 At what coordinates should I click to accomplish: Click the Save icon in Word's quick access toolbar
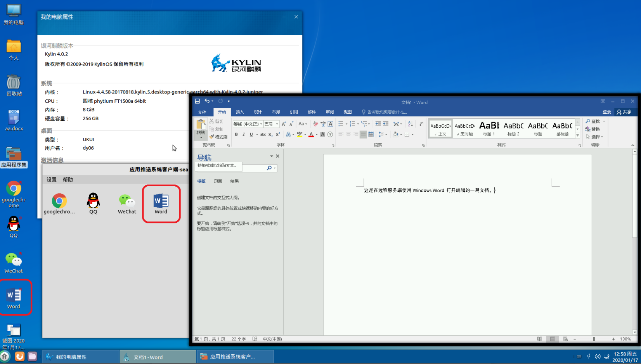pyautogui.click(x=197, y=101)
